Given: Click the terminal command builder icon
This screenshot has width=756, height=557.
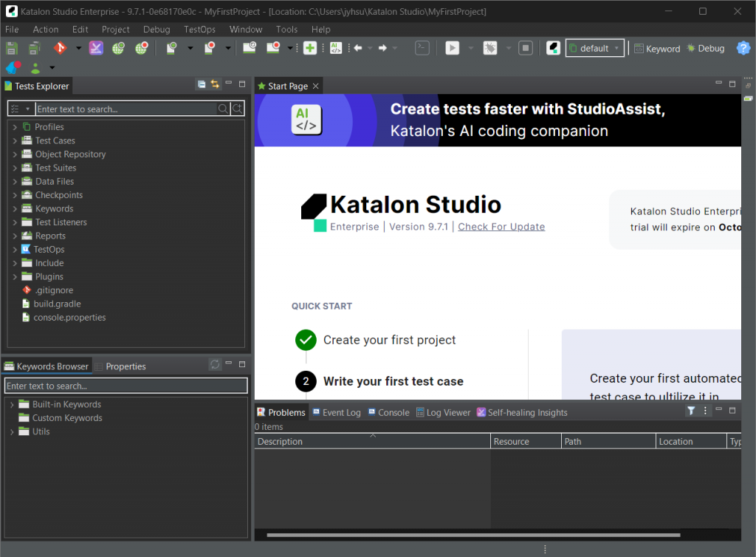Looking at the screenshot, I should pos(422,48).
